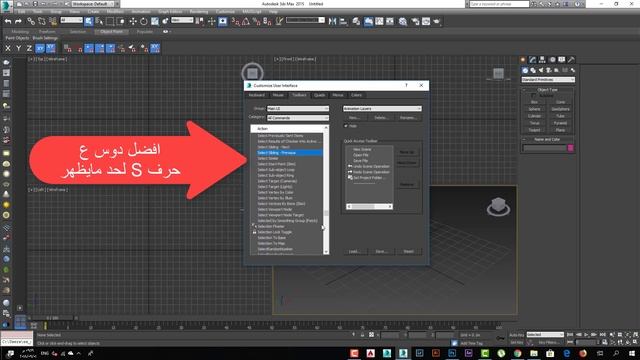Click the Move Up button
640x360 pixels.
click(407, 152)
